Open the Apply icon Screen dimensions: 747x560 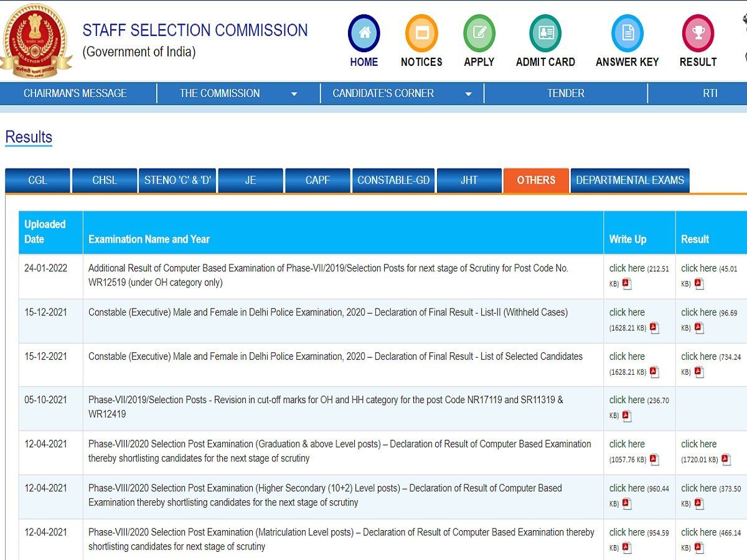pos(479,33)
